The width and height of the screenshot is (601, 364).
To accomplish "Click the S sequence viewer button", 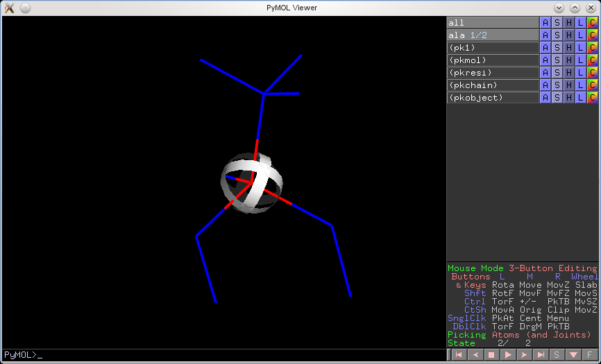I will (x=557, y=355).
